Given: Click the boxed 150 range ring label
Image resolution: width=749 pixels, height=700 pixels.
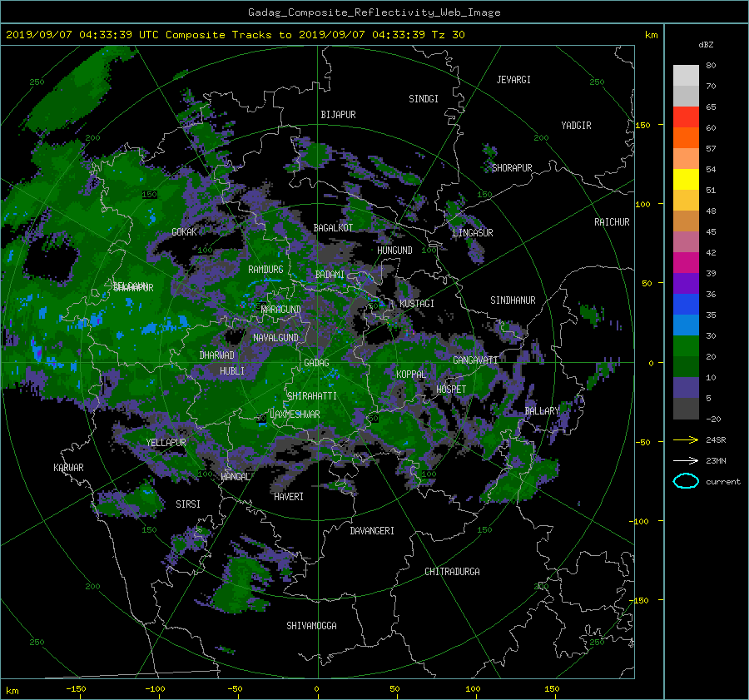Looking at the screenshot, I should point(150,195).
